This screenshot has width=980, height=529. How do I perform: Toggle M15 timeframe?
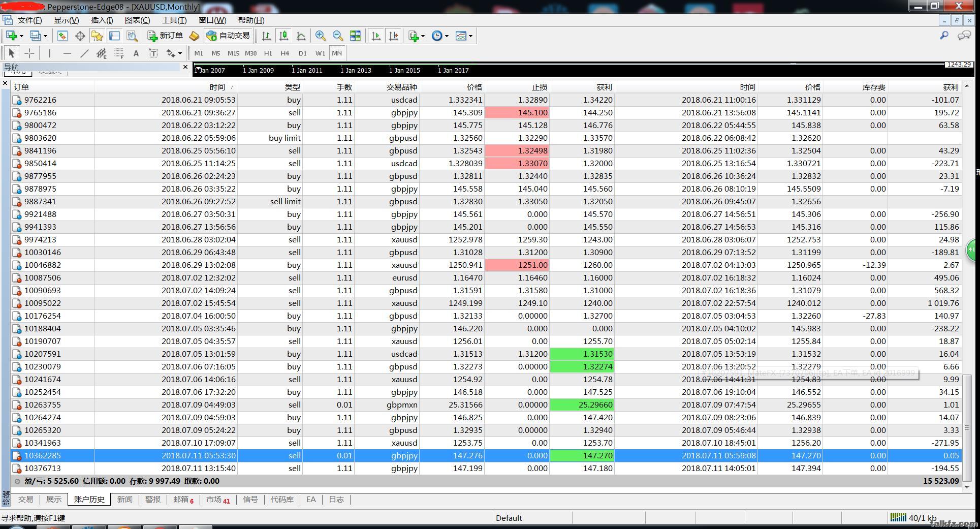click(x=233, y=53)
